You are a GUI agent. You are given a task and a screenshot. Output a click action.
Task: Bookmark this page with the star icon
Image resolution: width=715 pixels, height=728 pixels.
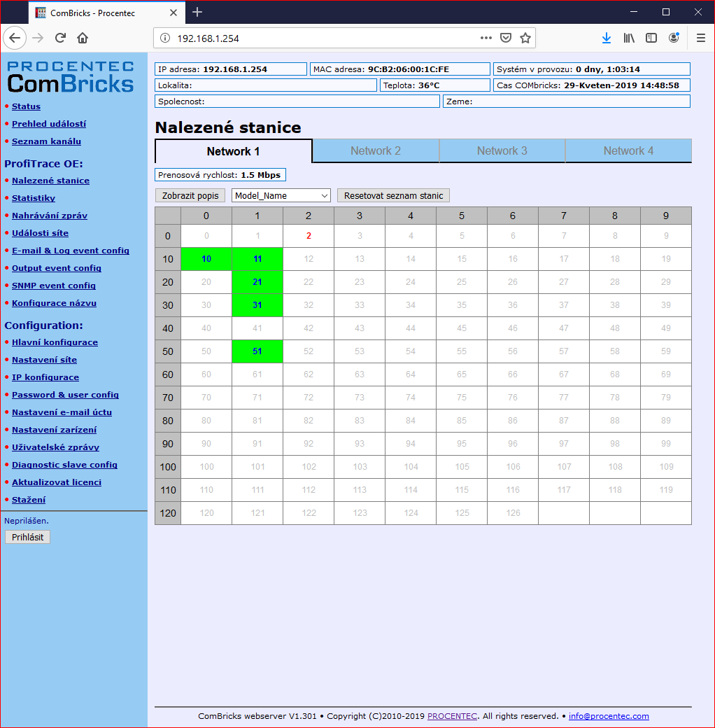[x=525, y=38]
